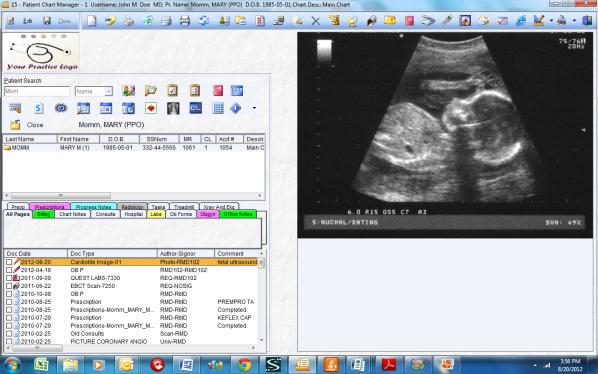Click the X delete icon in top toolbar
Screen dimensions: 598x374
[x=315, y=21]
